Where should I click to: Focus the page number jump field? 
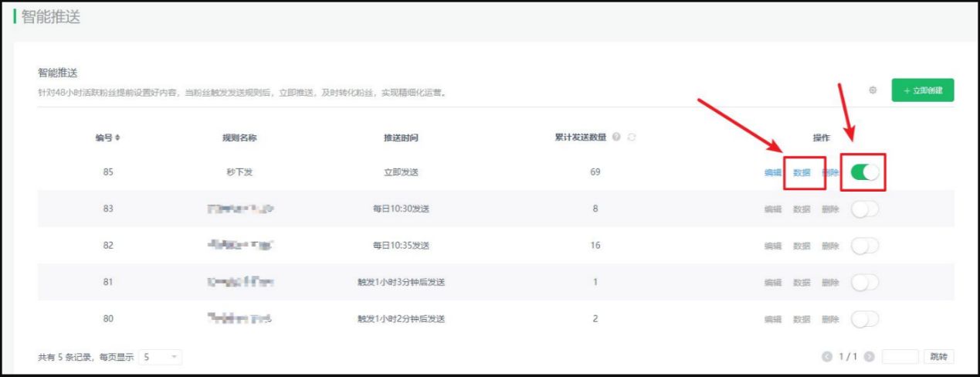(x=900, y=357)
